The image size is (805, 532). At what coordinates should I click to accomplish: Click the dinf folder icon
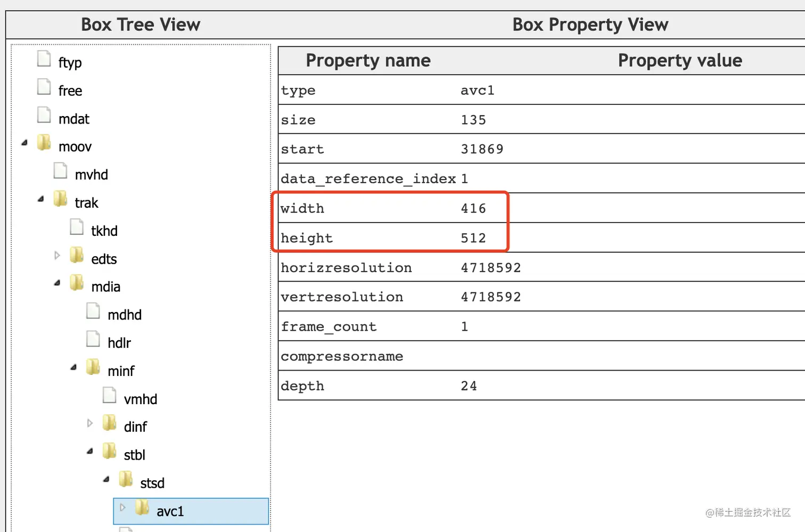click(x=110, y=423)
